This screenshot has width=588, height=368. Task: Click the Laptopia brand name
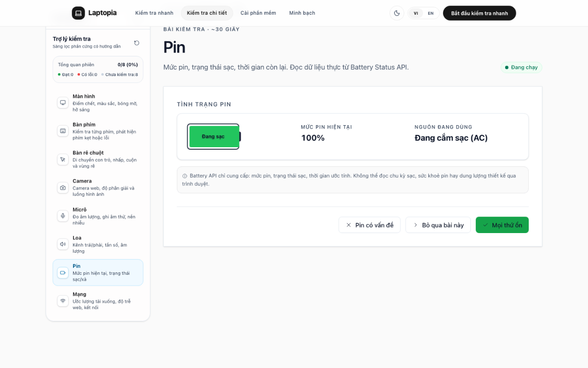click(x=102, y=13)
